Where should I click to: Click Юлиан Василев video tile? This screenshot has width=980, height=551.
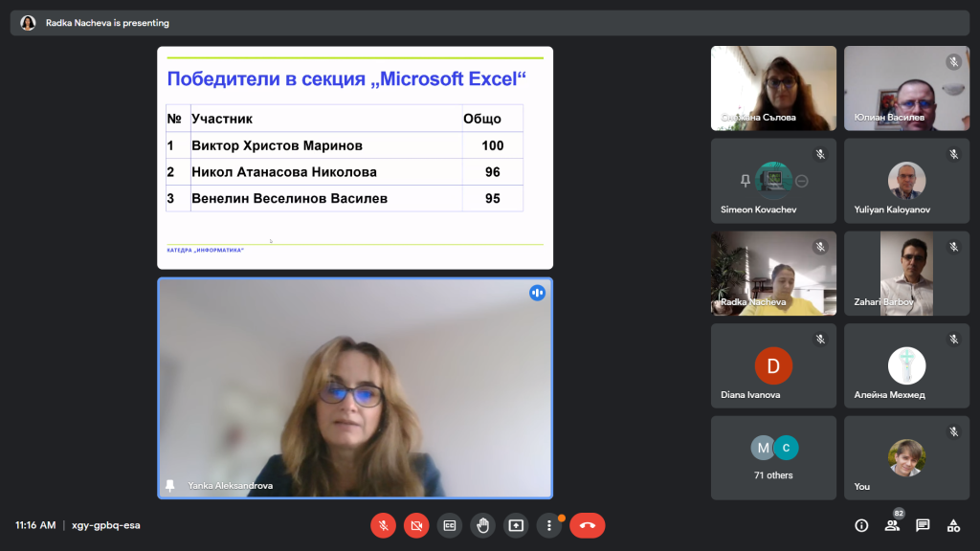click(x=907, y=88)
